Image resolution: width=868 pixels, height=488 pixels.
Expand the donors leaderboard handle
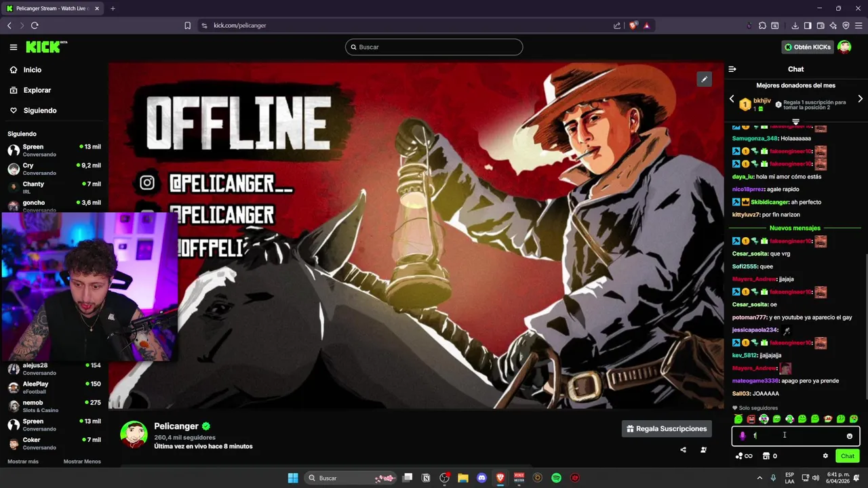coord(796,122)
